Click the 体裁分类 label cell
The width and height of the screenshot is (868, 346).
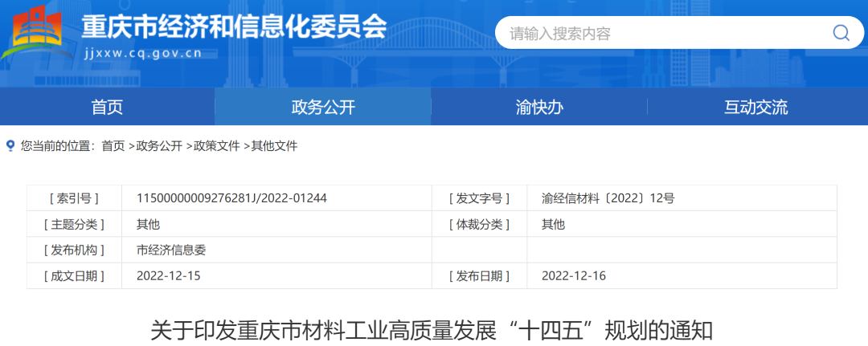479,225
